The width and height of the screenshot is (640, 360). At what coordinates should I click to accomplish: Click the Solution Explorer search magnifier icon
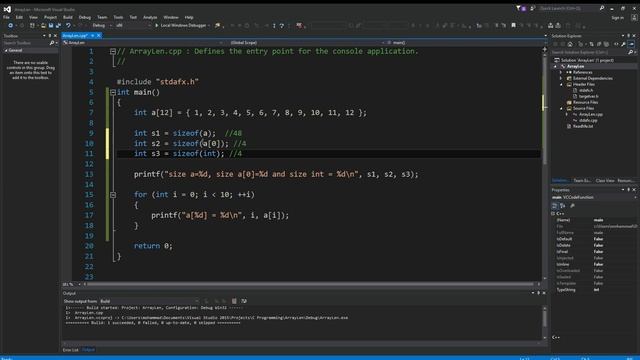point(631,52)
